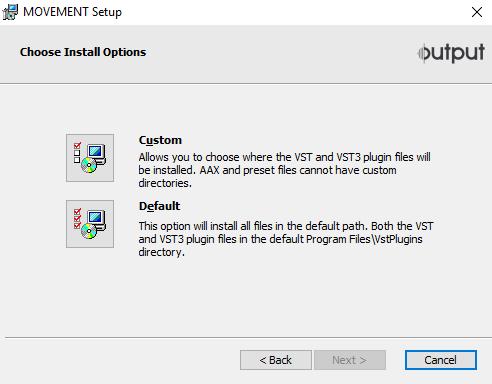Click the MOVEMENT Setup title bar text

[x=72, y=12]
